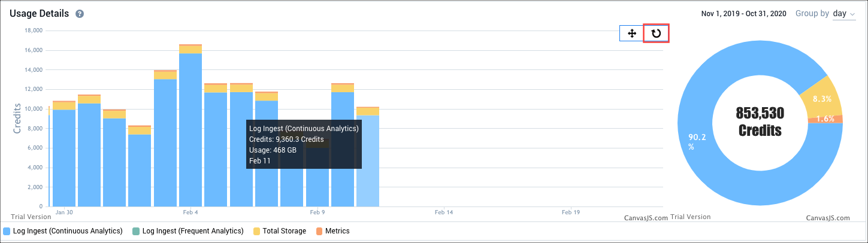
Task: Click the help question mark beside Usage Details
Action: pyautogui.click(x=80, y=14)
